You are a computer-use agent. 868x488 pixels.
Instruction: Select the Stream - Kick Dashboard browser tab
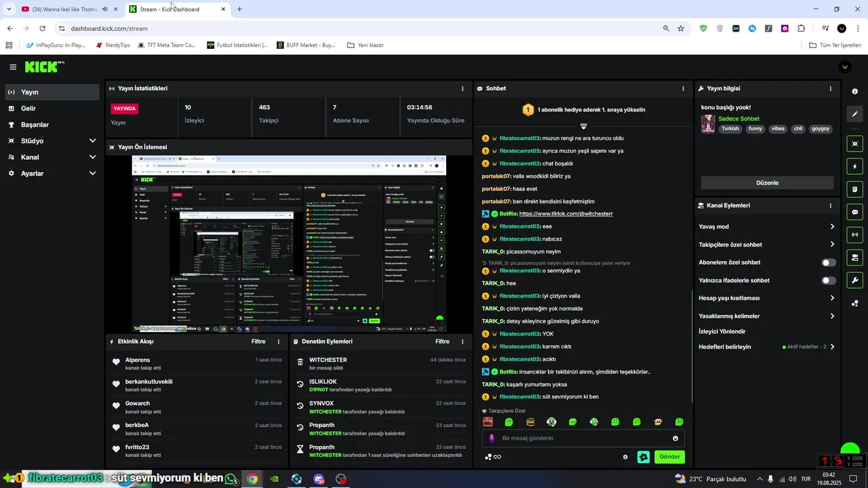pyautogui.click(x=178, y=9)
